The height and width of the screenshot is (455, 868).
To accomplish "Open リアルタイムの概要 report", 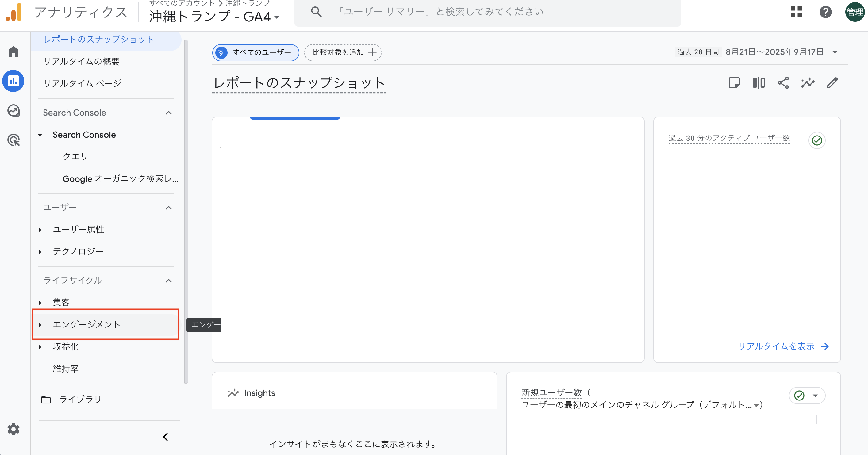I will coord(81,61).
